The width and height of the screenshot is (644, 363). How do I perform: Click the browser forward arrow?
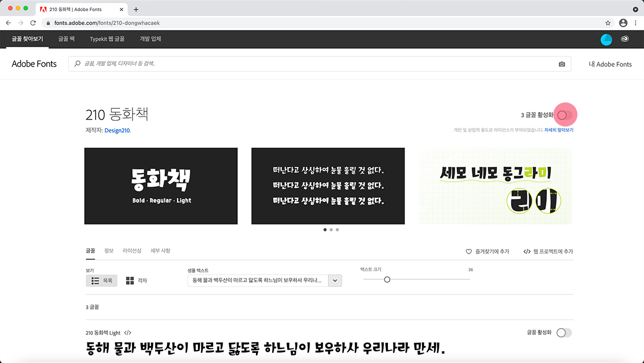(21, 23)
